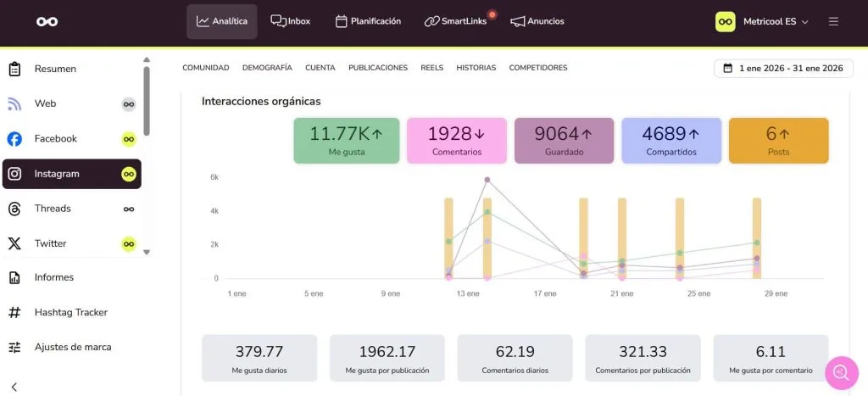Click the Metricool infinity logo
Viewport: 868px width, 396px height.
(47, 21)
